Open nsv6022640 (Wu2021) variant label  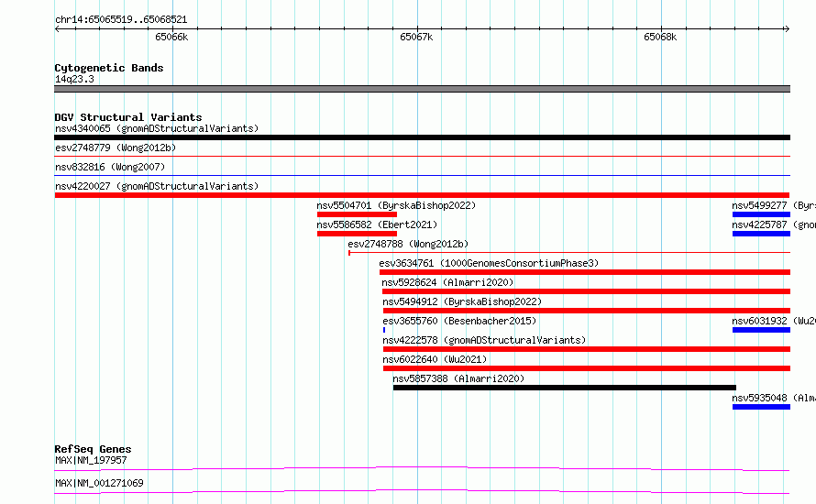[x=435, y=359]
